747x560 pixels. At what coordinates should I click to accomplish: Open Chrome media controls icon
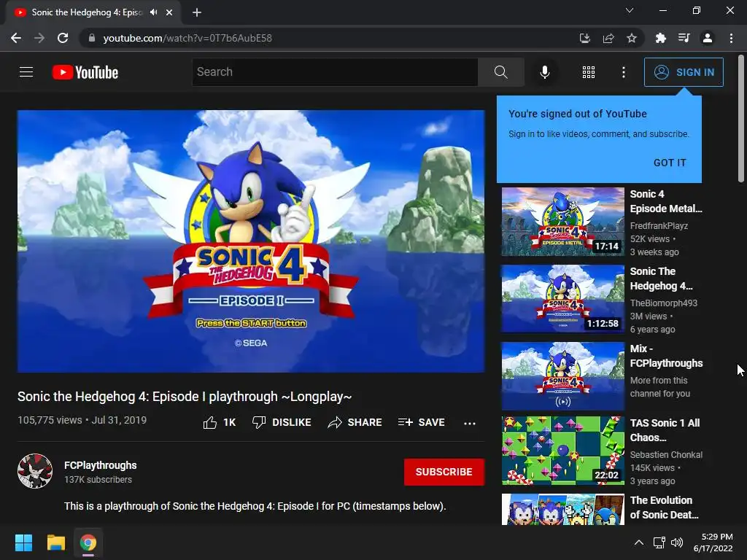[x=684, y=38]
